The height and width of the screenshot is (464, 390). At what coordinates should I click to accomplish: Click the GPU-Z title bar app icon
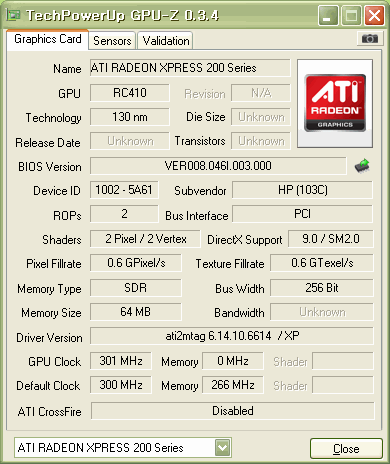pos(14,15)
